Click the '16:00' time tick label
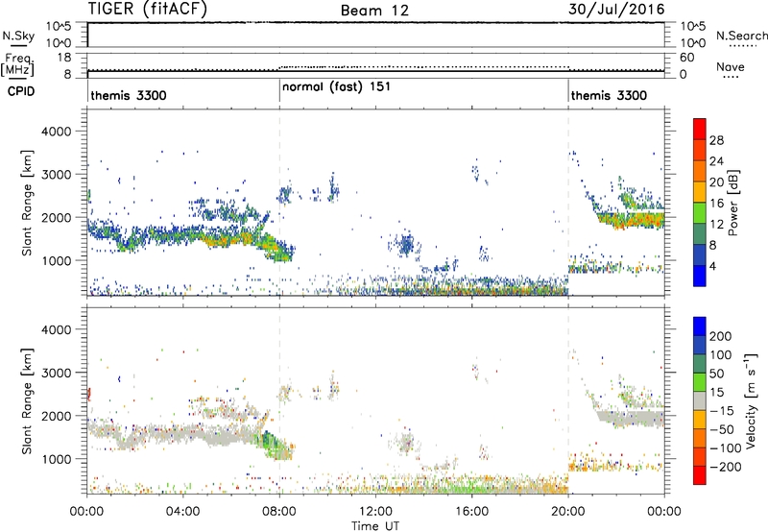This screenshot has height=532, width=768. point(471,512)
